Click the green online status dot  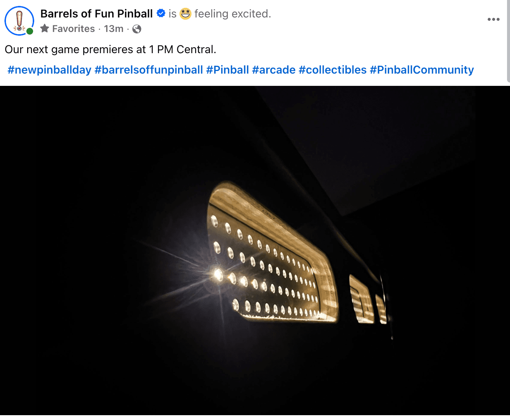point(30,31)
